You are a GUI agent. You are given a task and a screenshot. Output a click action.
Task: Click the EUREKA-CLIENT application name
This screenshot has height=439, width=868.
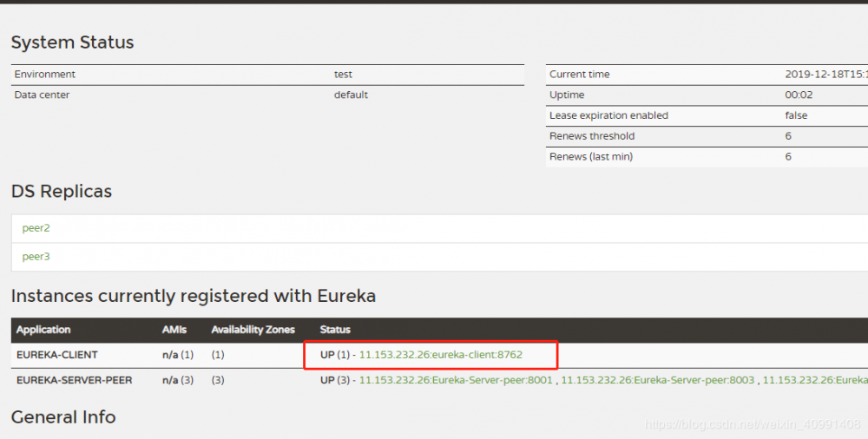tap(57, 355)
